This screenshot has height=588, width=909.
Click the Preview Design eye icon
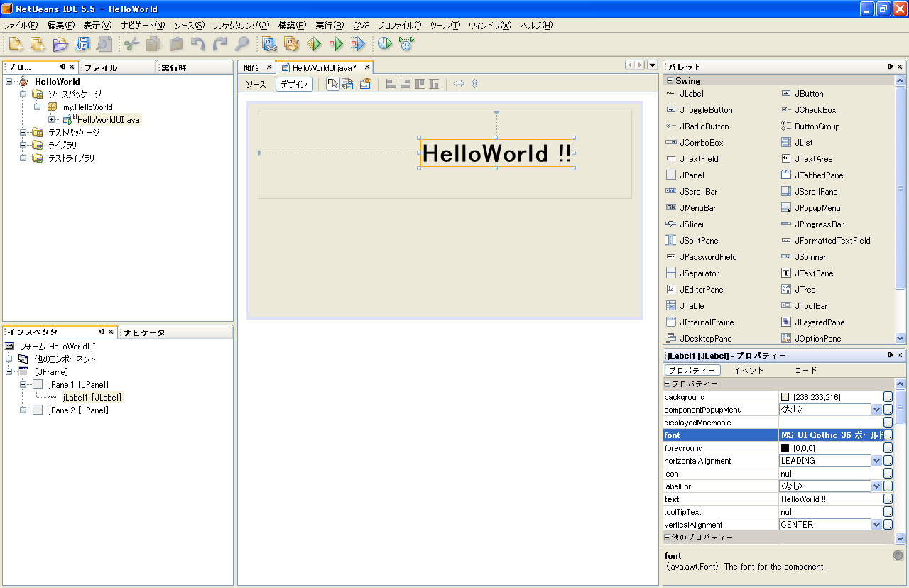click(365, 84)
